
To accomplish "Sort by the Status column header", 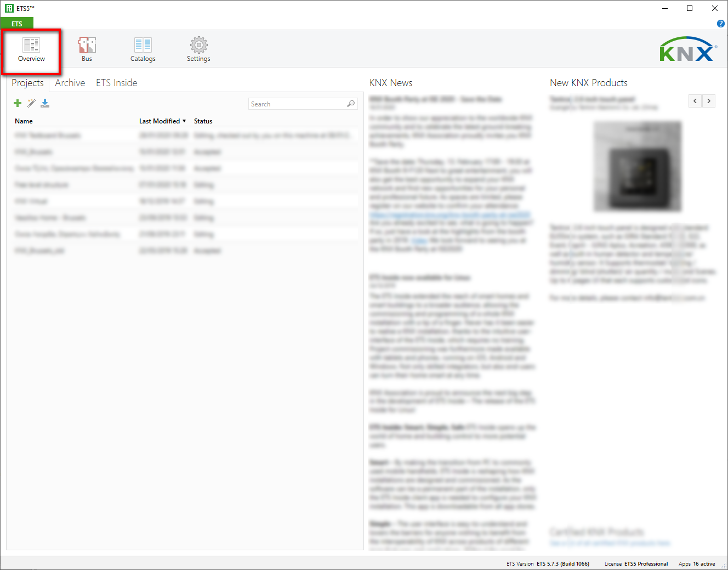I will [203, 121].
